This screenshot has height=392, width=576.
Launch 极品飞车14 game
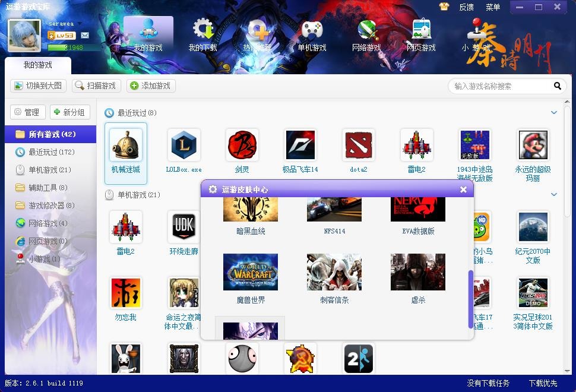[300, 145]
